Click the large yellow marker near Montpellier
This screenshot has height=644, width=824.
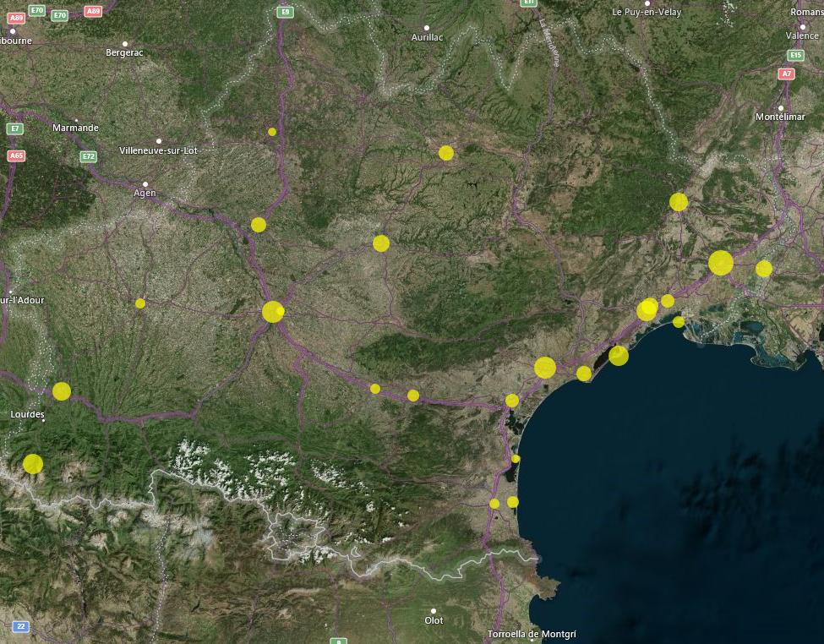pos(719,264)
